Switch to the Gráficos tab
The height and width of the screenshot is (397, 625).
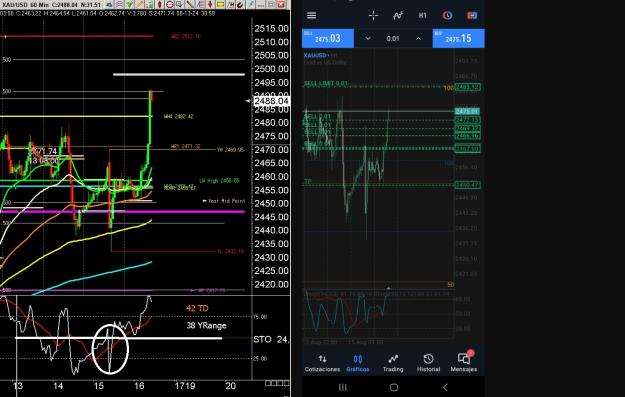coord(358,363)
